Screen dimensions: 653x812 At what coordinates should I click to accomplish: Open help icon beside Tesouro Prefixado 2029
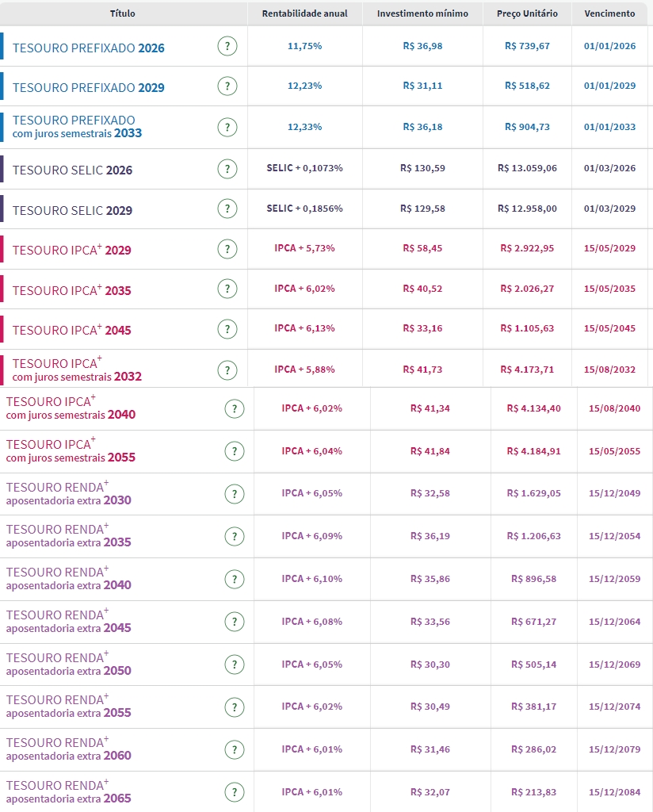[227, 86]
